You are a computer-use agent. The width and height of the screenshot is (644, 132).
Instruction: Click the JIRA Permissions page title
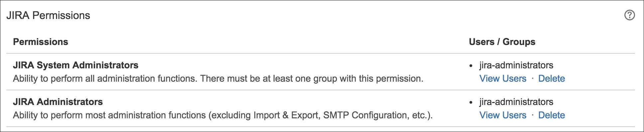[48, 16]
